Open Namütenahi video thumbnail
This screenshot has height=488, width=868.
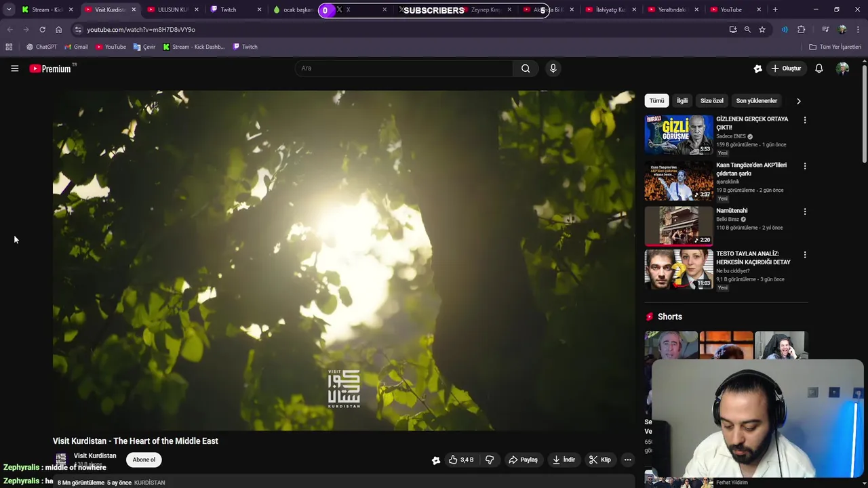point(678,226)
